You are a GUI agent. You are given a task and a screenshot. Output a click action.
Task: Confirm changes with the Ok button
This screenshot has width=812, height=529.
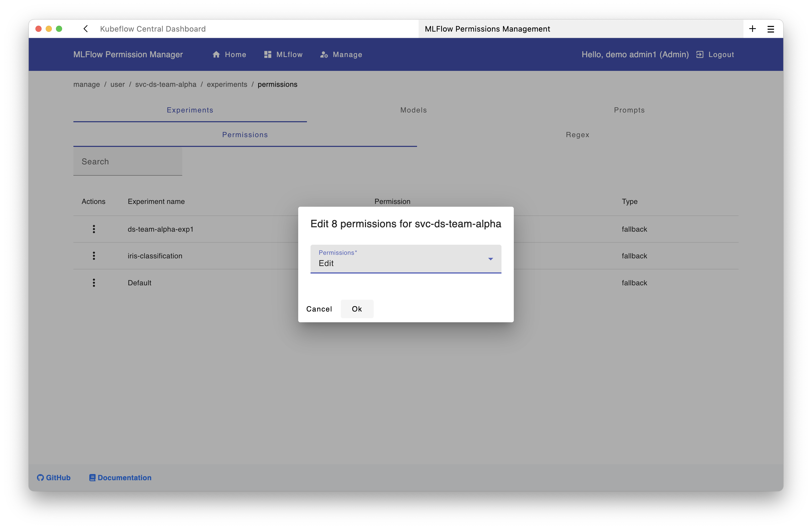(x=357, y=308)
